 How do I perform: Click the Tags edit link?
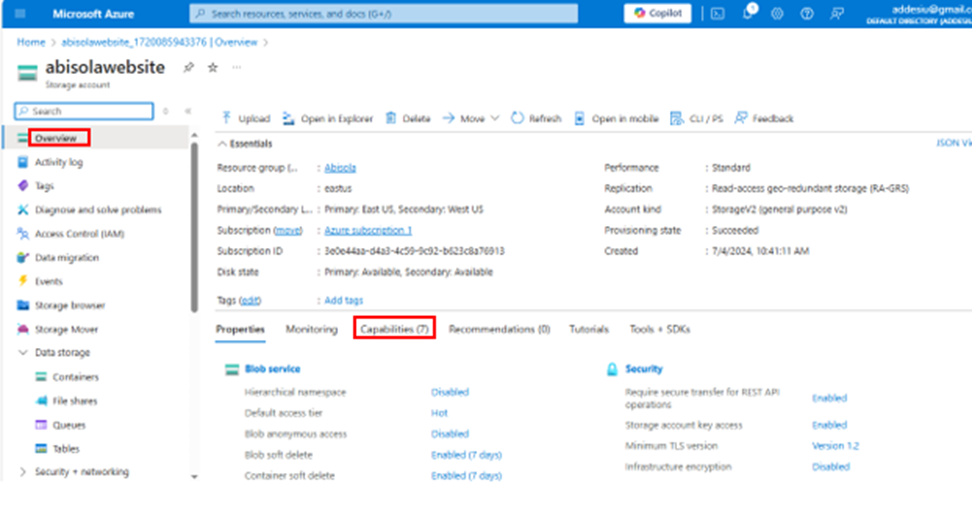click(250, 300)
